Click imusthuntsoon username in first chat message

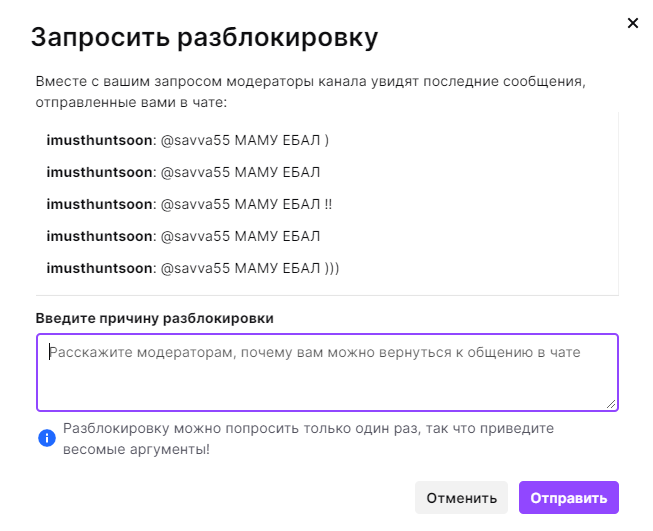pos(99,140)
